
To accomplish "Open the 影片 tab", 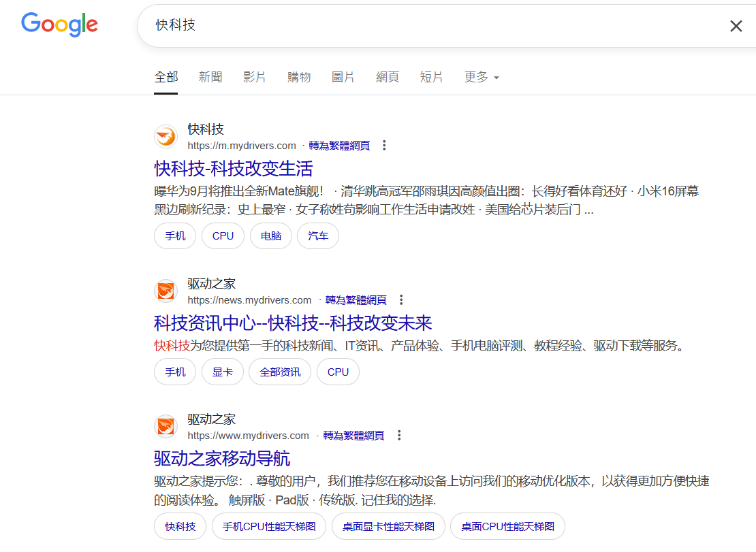I will pos(255,77).
